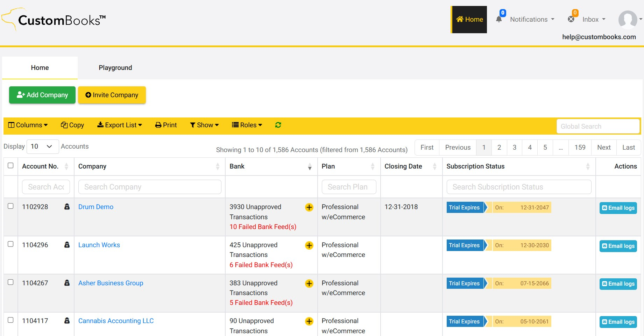Open the Columns dropdown menu
644x336 pixels.
pos(28,125)
